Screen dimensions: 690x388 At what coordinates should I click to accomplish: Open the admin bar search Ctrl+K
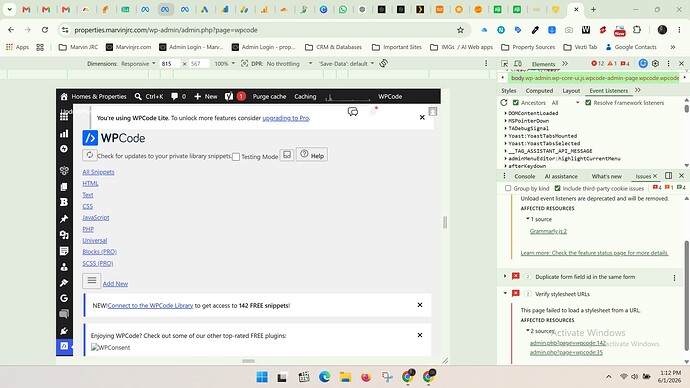149,96
